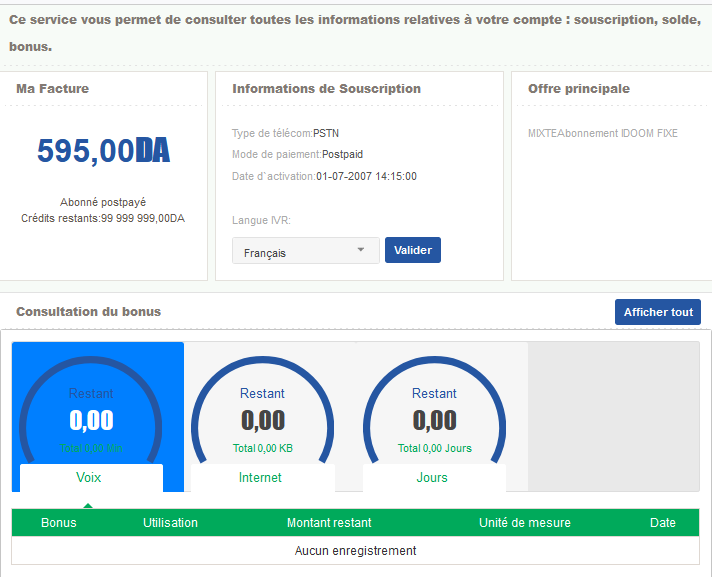The width and height of the screenshot is (712, 577).
Task: Open the Jours tab
Action: 432,478
